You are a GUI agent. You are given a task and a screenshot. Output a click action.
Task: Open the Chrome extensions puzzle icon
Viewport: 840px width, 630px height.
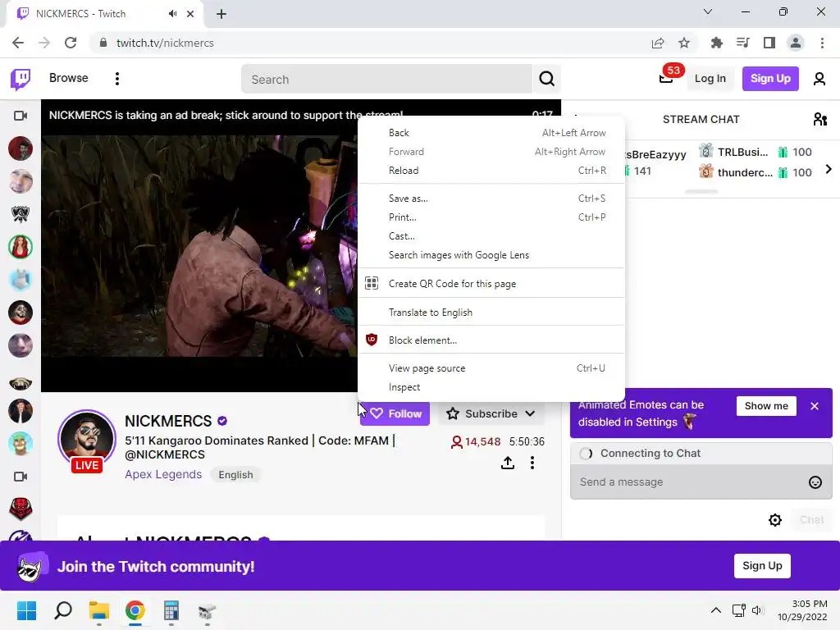(x=716, y=43)
